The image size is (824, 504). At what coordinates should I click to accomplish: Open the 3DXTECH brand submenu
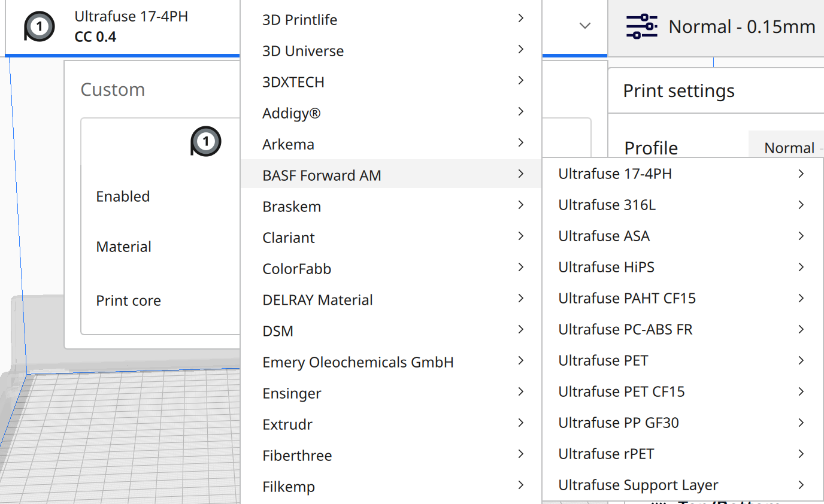pyautogui.click(x=391, y=81)
